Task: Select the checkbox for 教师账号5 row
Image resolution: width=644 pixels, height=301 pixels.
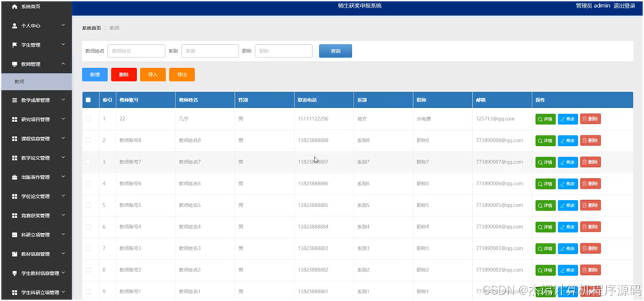Action: pos(88,205)
